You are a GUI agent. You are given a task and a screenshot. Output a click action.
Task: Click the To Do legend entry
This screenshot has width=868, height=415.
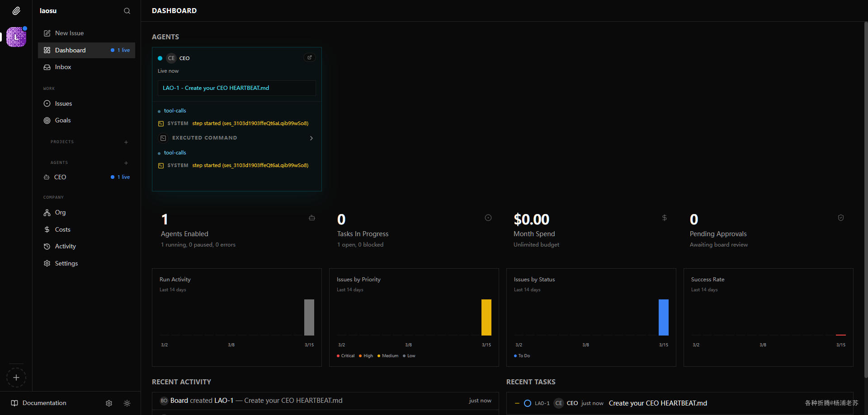522,356
